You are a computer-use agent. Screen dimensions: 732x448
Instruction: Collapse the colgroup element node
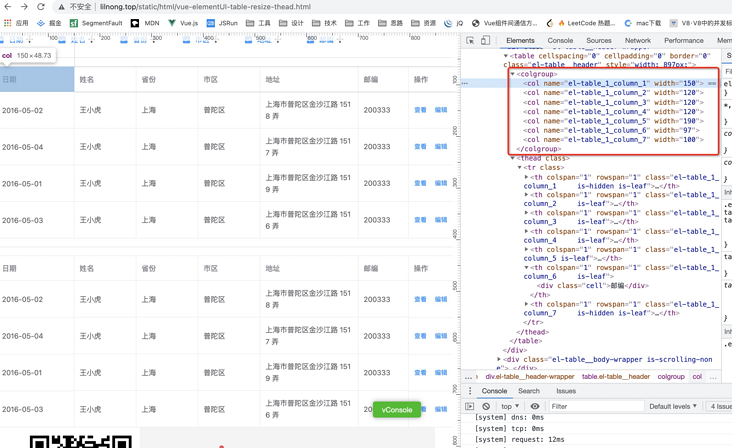click(513, 74)
